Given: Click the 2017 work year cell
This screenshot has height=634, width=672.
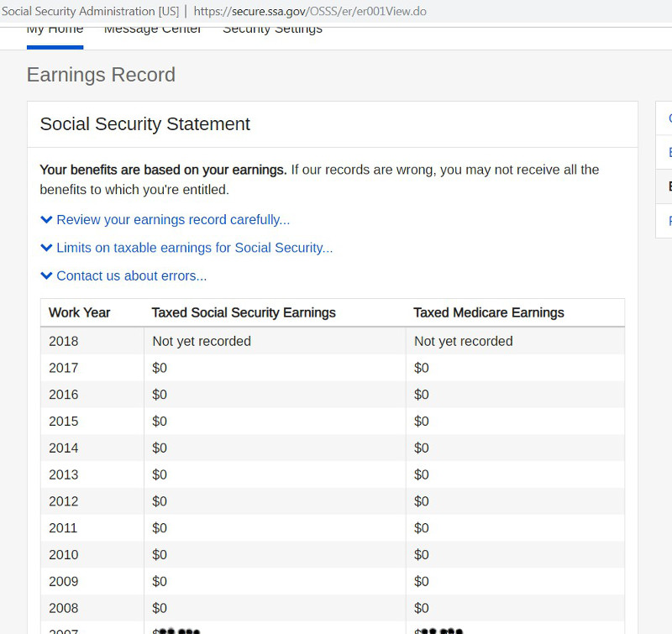Looking at the screenshot, I should coord(64,368).
